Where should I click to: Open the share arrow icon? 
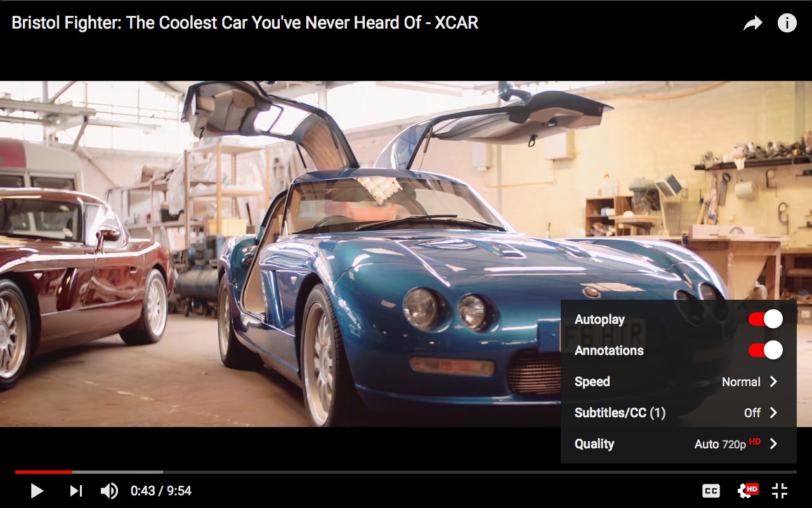[753, 23]
